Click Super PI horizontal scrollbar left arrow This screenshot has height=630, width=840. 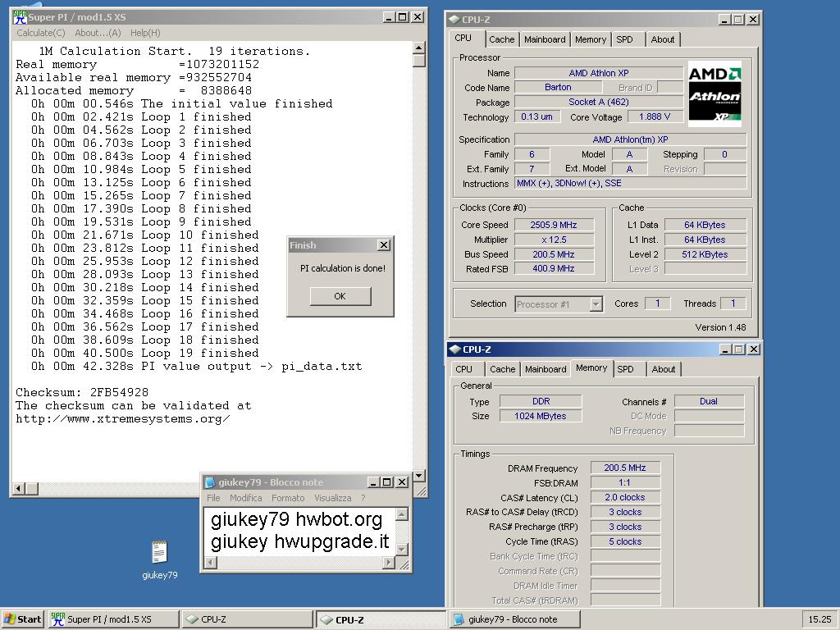19,488
